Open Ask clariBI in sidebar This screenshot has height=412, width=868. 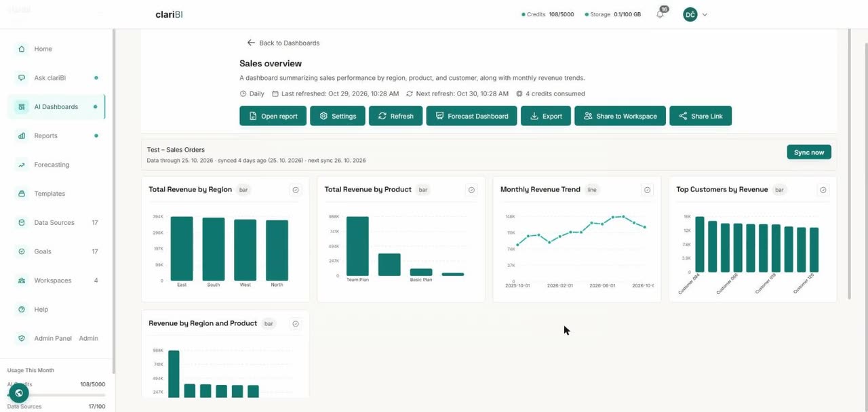(56, 78)
